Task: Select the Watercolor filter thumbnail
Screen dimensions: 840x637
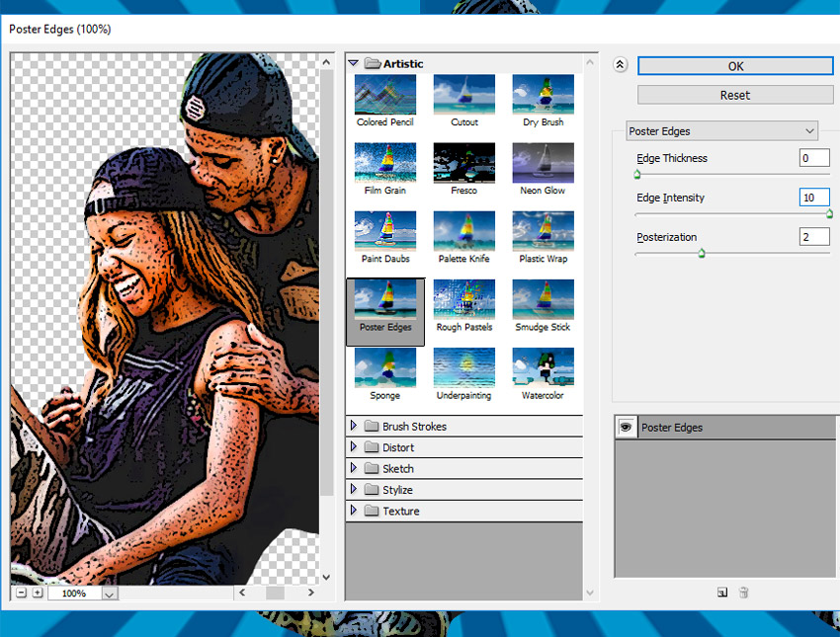Action: coord(543,368)
